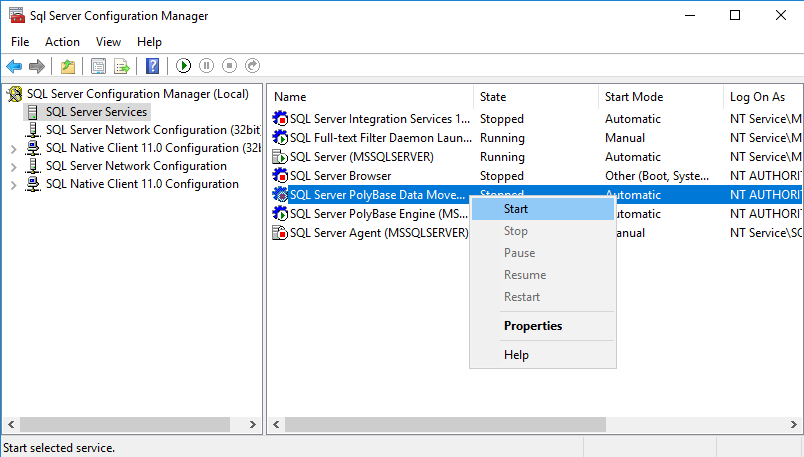Expand the SQL Server Network Configuration node
Screen dimensions: 804x457
tap(14, 167)
